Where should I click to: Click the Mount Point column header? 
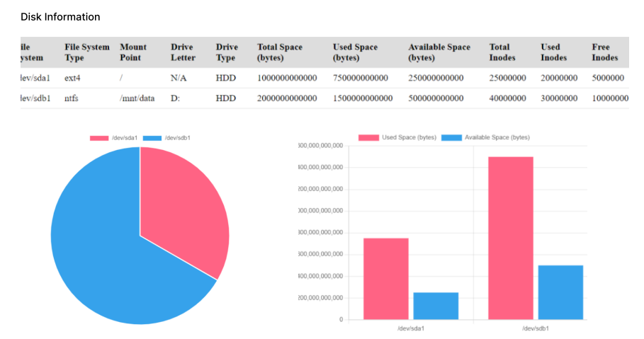tap(134, 52)
